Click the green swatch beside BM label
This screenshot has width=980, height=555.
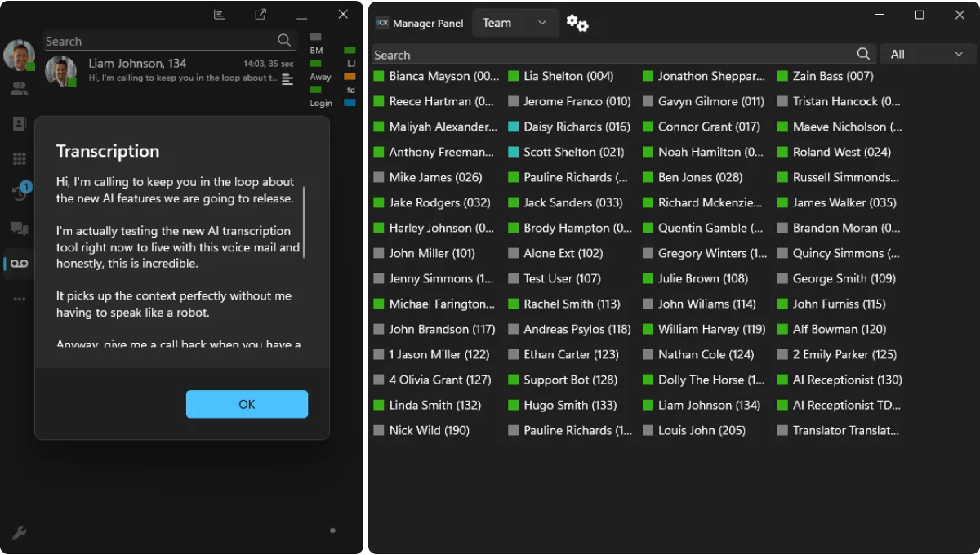(x=350, y=51)
